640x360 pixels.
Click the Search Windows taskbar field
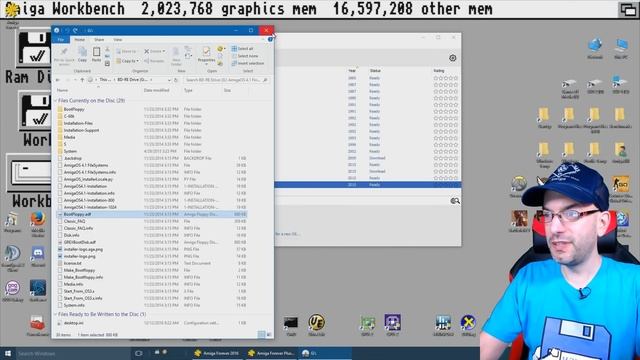click(73, 353)
